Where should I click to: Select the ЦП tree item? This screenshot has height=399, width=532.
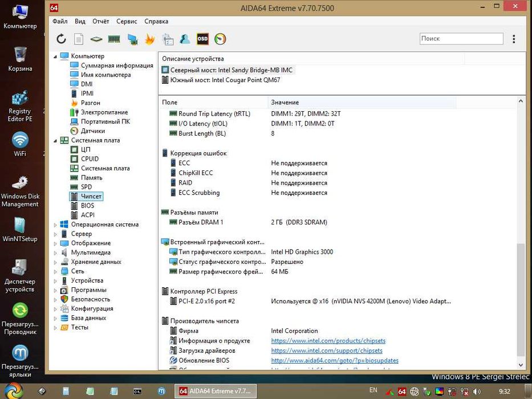[x=80, y=149]
